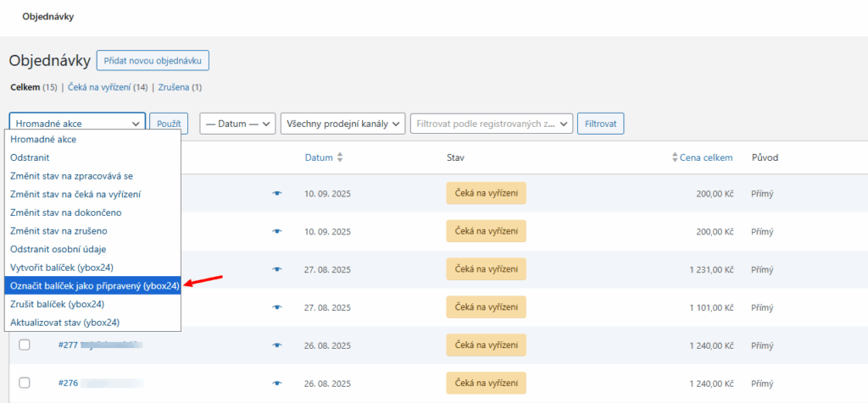Expand the Všechny prodejní kanály dropdown
868x403 pixels.
[342, 124]
